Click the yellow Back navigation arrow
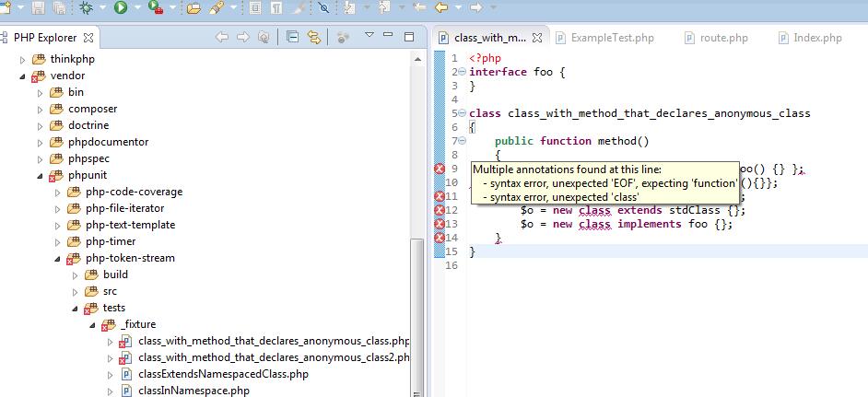This screenshot has width=868, height=397. [441, 8]
